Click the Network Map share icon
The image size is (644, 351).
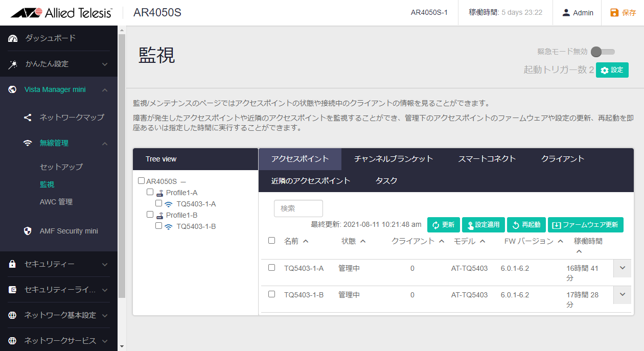click(28, 118)
